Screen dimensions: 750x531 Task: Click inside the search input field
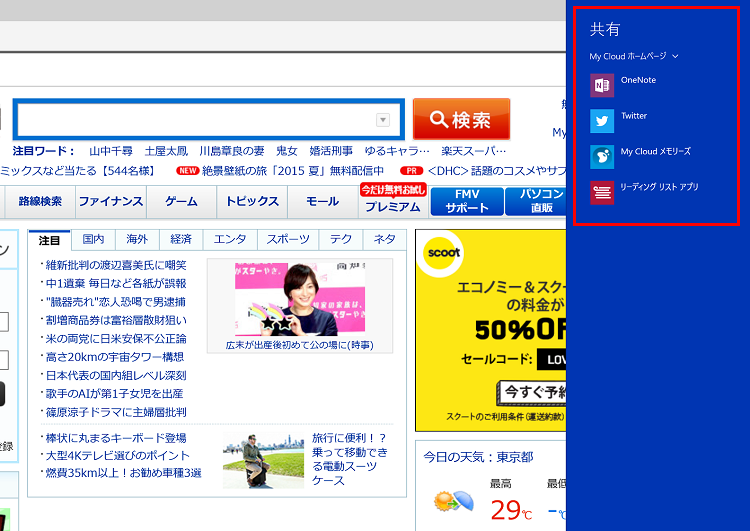coord(195,120)
